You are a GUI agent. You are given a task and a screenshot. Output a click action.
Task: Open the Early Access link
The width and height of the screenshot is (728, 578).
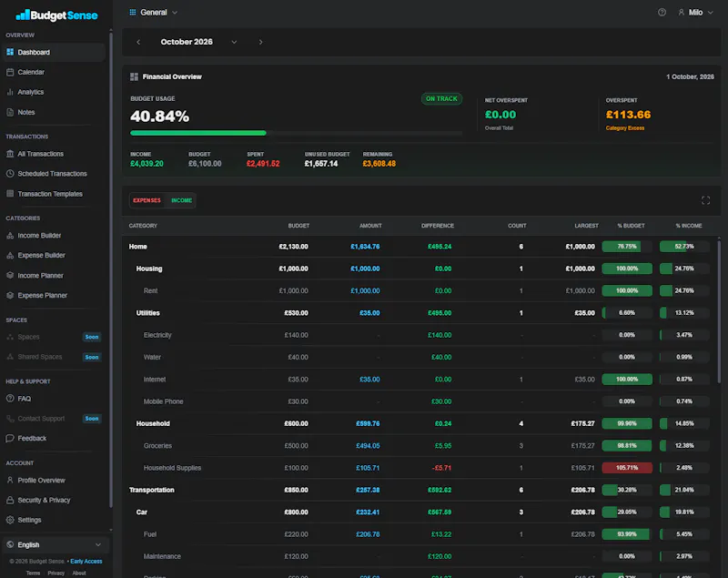86,562
